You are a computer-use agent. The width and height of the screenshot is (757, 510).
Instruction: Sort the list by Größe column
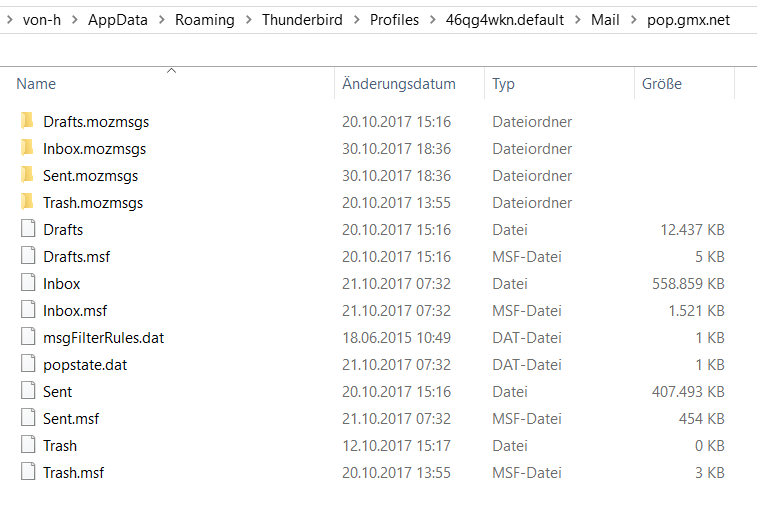[661, 84]
